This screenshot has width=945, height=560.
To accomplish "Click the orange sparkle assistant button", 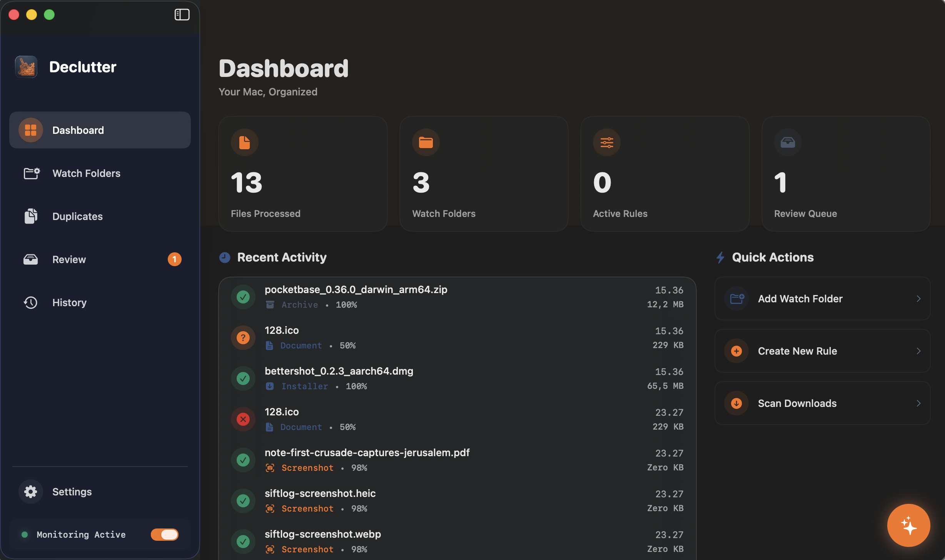I will tap(908, 525).
